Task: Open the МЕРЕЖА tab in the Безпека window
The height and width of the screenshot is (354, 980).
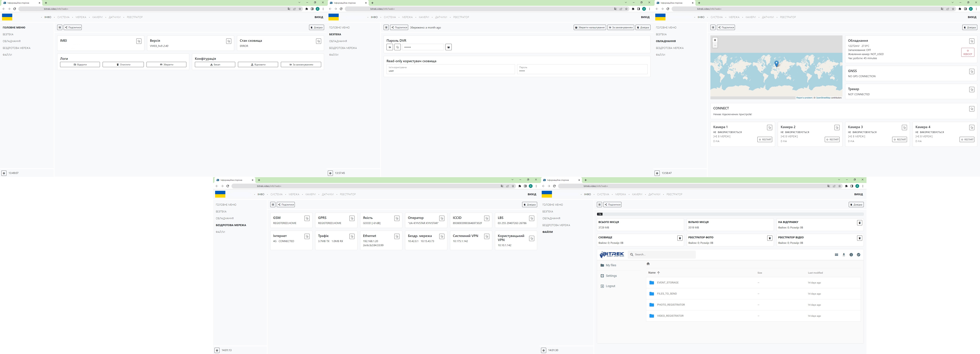Action: tap(407, 17)
